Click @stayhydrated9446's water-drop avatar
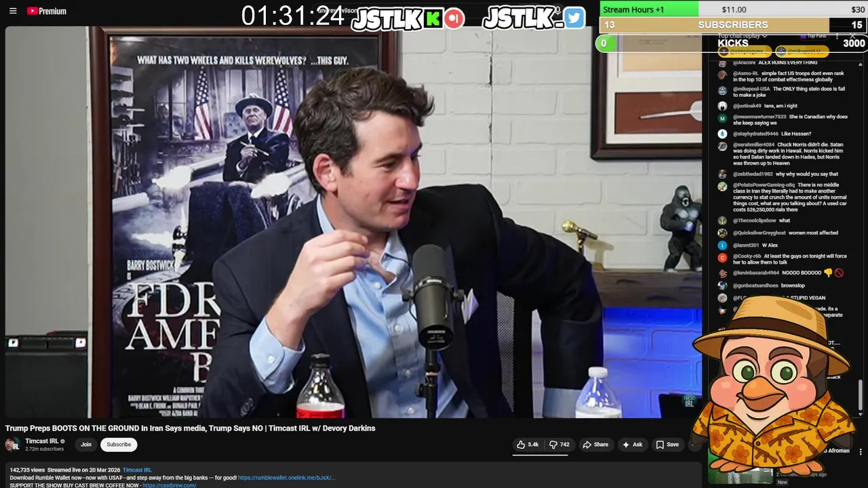 click(x=722, y=134)
